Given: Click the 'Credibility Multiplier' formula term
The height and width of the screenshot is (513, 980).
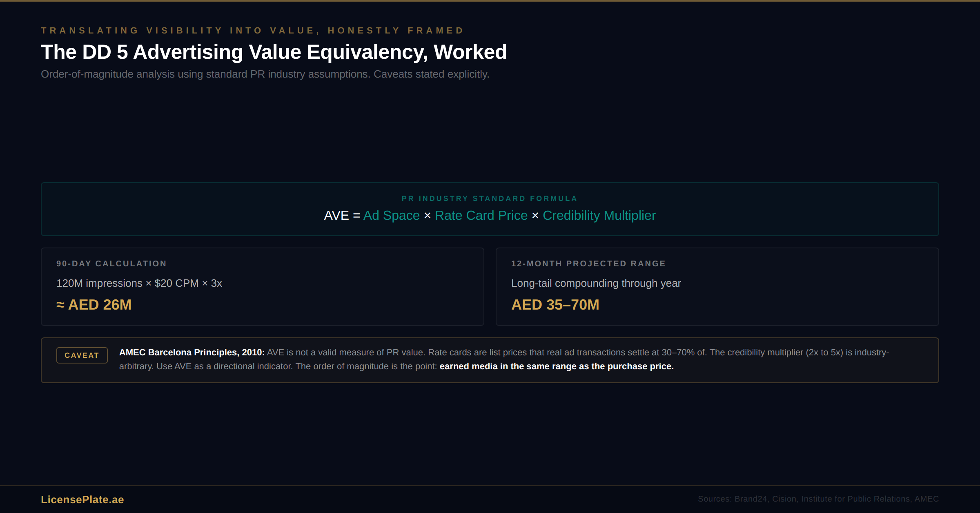Looking at the screenshot, I should (599, 216).
